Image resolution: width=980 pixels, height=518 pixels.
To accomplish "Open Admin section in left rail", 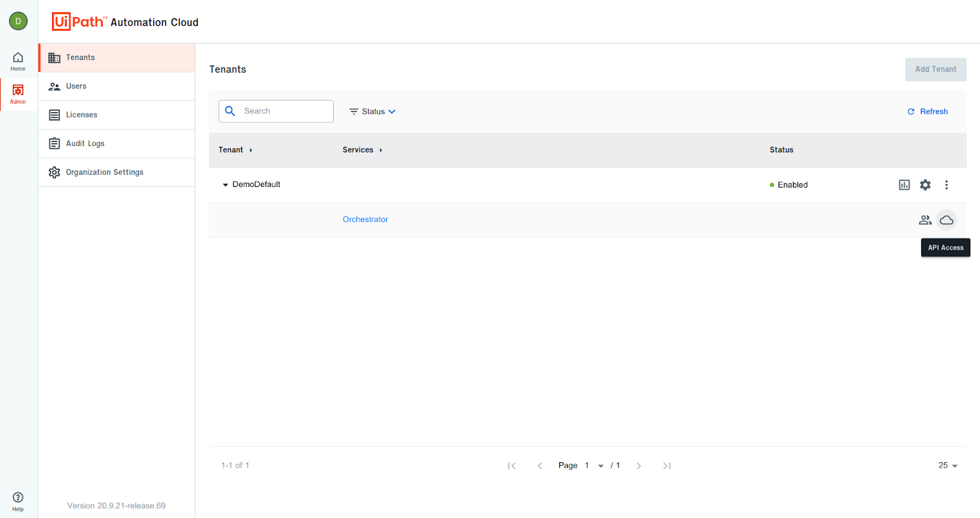I will (18, 94).
